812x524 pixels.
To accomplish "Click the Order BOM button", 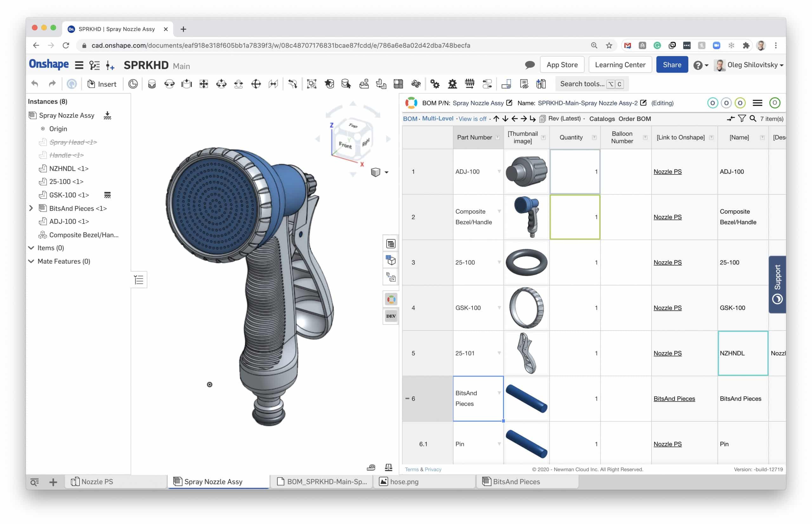I will pyautogui.click(x=634, y=119).
